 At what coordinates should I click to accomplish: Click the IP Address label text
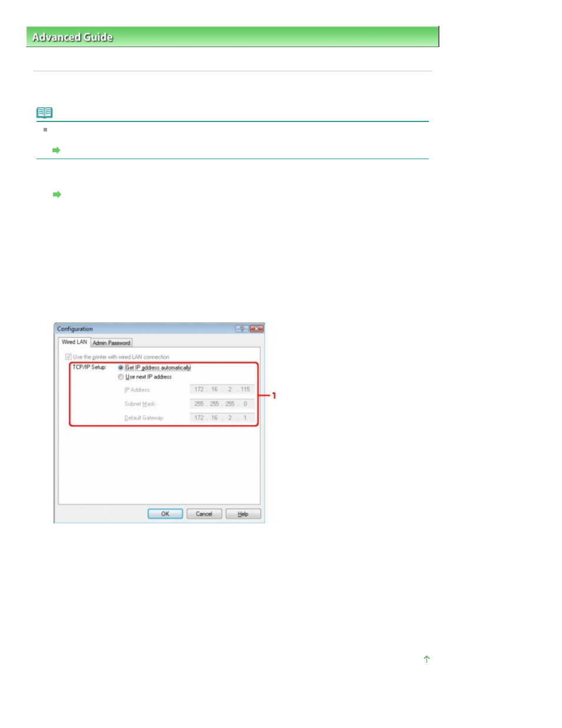(137, 390)
